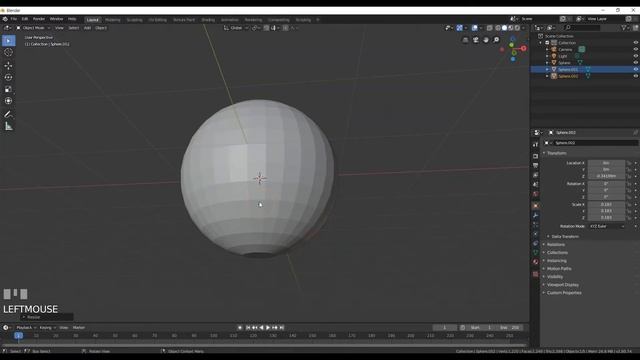Open the Render properties tab
Image resolution: width=640 pixels, height=360 pixels.
[x=536, y=156]
